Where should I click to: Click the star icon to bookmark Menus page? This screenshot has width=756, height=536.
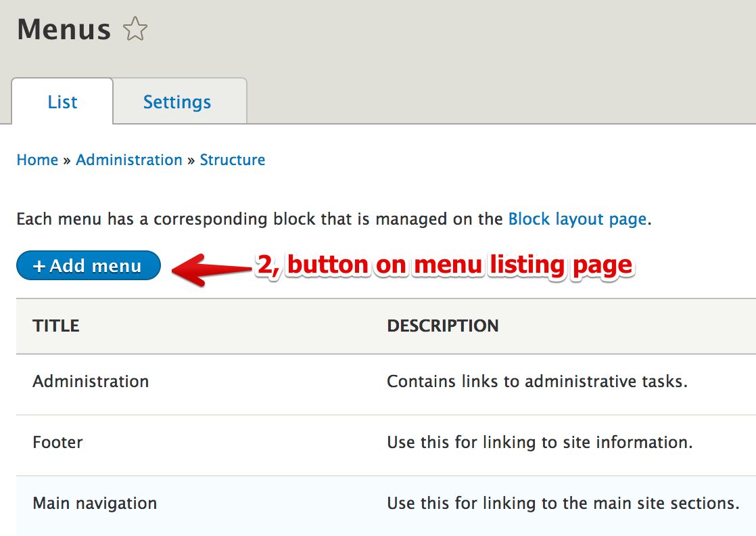[135, 29]
